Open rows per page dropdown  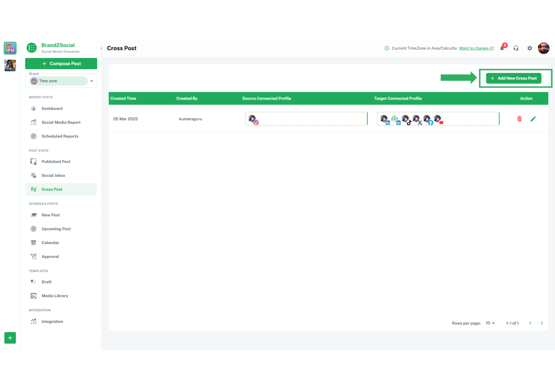(490, 323)
